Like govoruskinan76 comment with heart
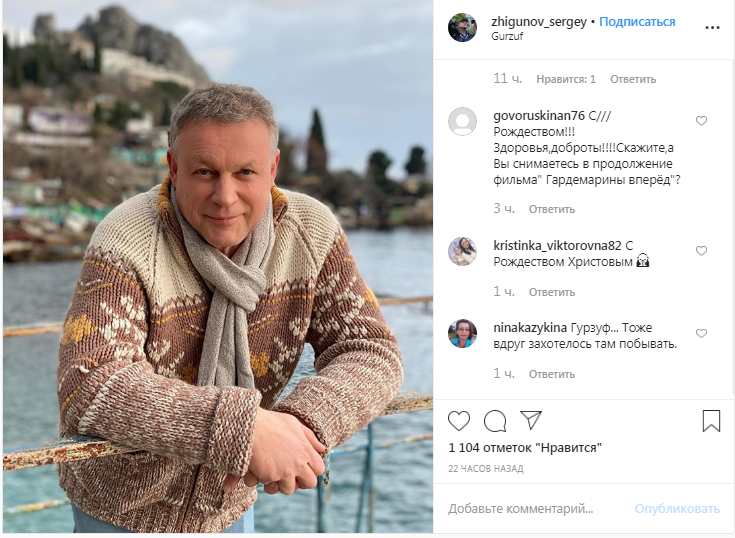The width and height of the screenshot is (735, 538). (701, 121)
